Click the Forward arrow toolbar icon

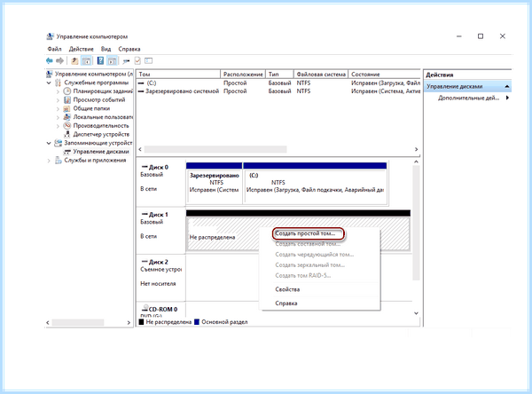[x=60, y=61]
